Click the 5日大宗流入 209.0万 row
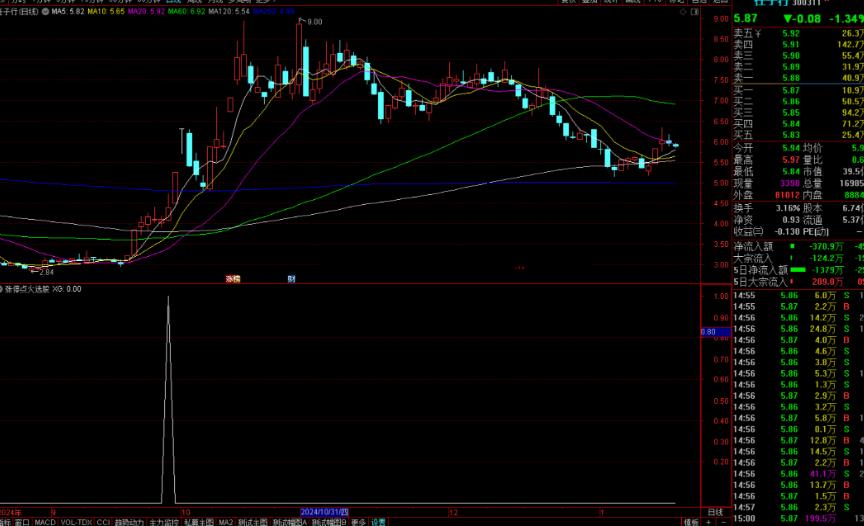Image resolution: width=864 pixels, height=526 pixels. 798,282
